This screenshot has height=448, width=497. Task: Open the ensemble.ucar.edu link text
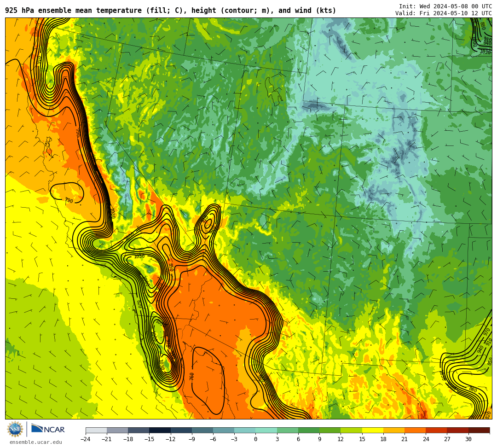point(36,442)
